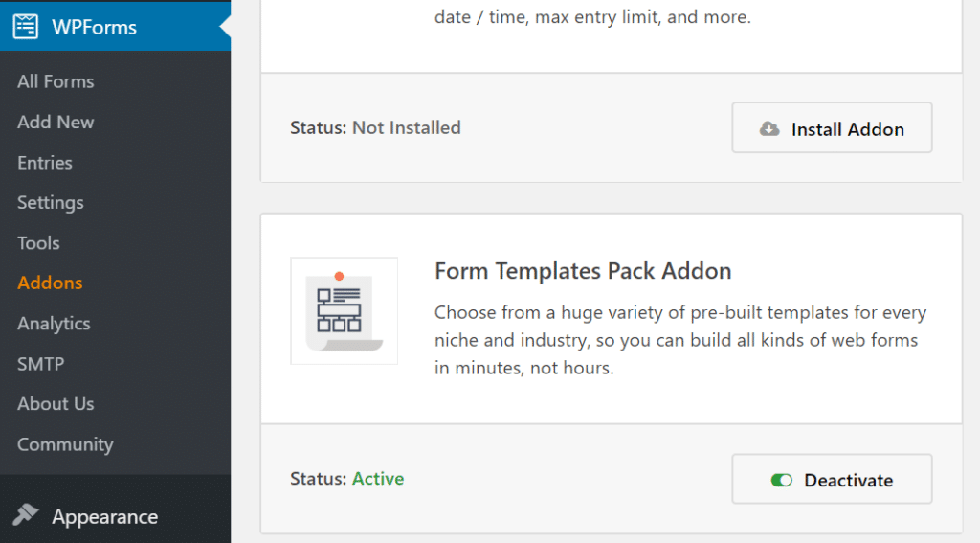
Task: Click the Form Templates Pack Addon title
Action: click(583, 271)
